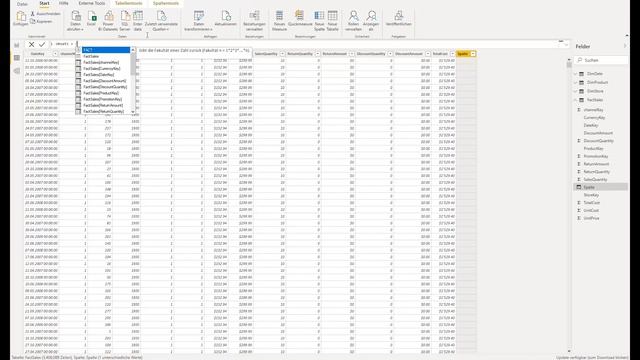Click the Quickmeasure icon
Screen dimensions: 640x360
pos(300,15)
